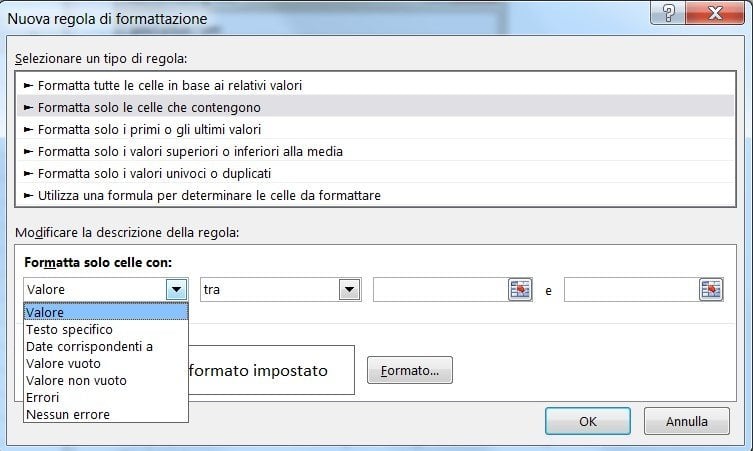Click the first value input field

440,290
